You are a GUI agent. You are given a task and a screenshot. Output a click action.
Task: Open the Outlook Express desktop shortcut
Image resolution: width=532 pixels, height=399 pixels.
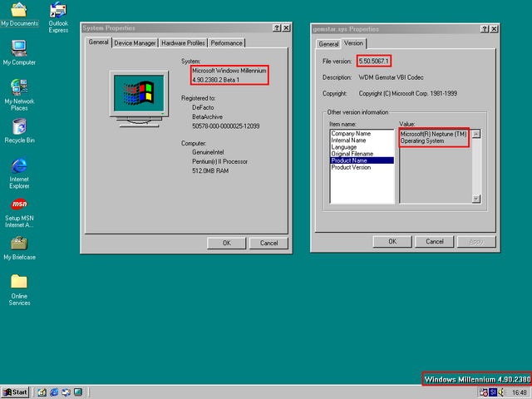click(x=58, y=17)
